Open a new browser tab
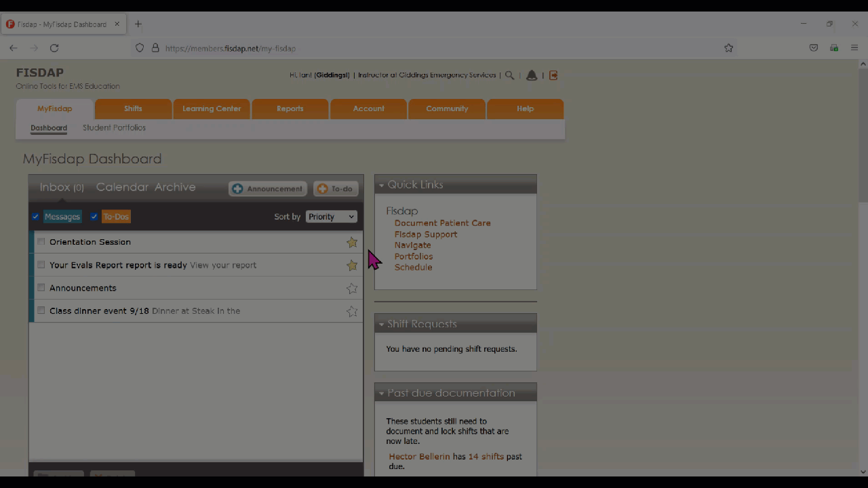 (x=138, y=24)
